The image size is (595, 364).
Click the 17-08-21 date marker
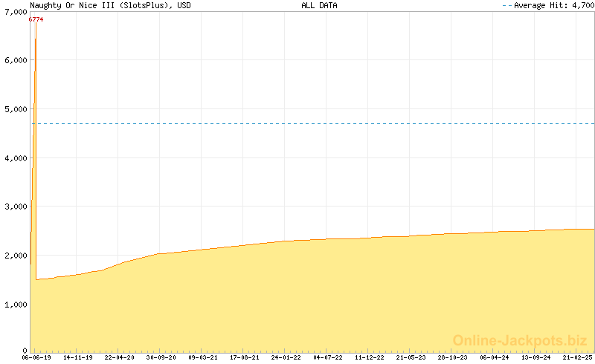pyautogui.click(x=245, y=357)
